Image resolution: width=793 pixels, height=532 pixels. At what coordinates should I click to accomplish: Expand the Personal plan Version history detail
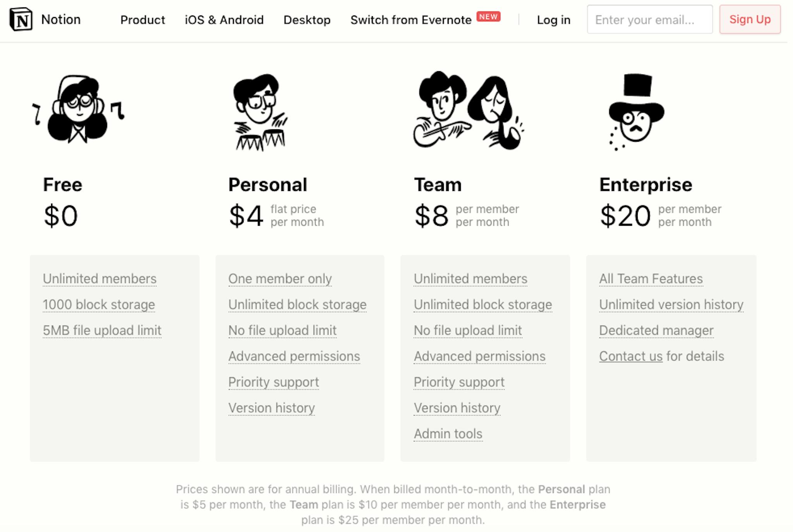(x=271, y=408)
